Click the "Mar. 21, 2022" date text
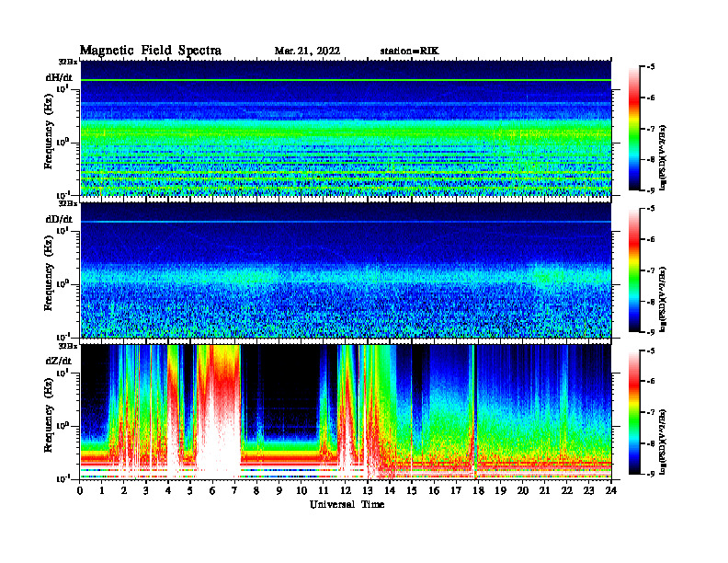This screenshot has height=563, width=728. [x=307, y=52]
